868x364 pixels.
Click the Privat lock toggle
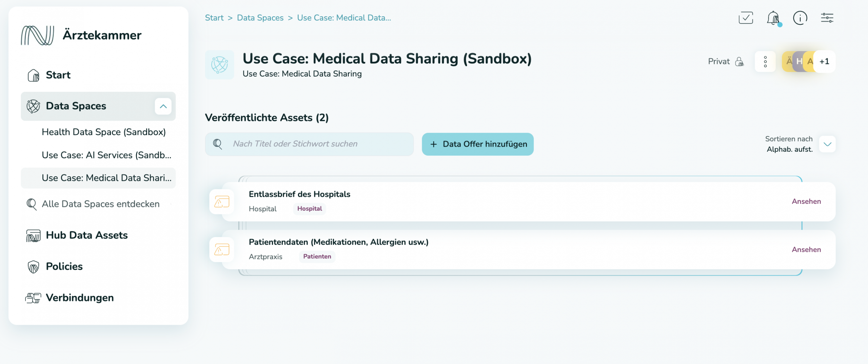click(739, 61)
